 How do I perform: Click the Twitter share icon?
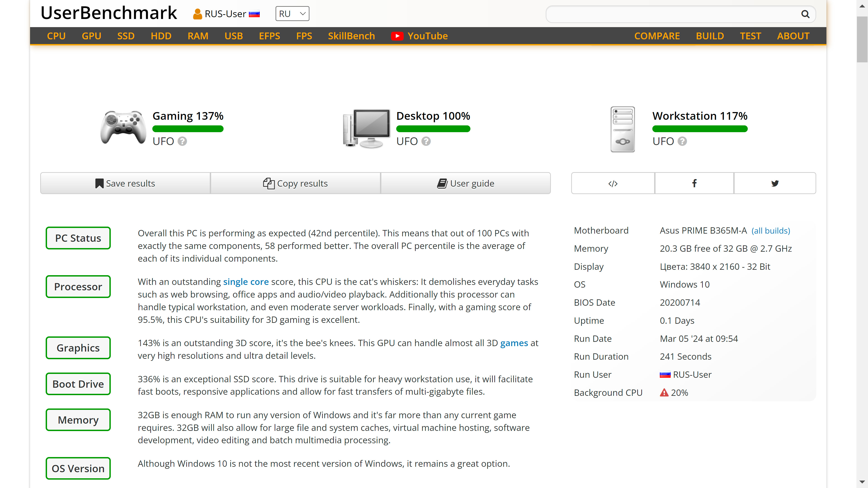coord(774,183)
